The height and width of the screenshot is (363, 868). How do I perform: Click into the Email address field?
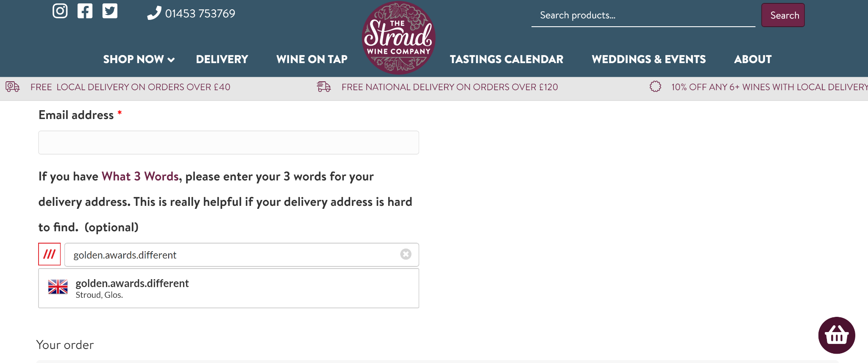(x=229, y=142)
